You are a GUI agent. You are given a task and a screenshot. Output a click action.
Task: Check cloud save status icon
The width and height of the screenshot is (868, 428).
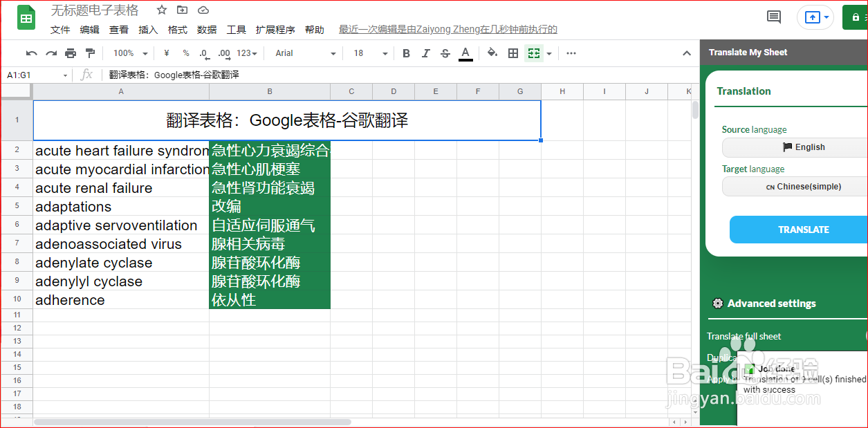(203, 10)
